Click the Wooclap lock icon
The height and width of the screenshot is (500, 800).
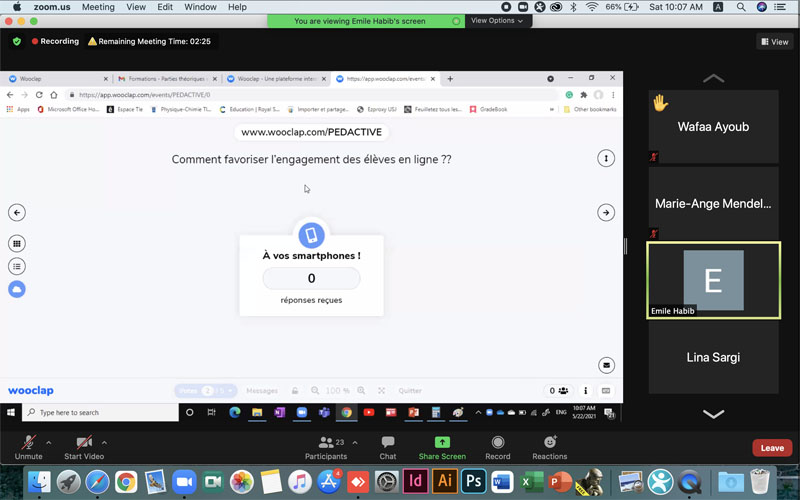[x=295, y=391]
